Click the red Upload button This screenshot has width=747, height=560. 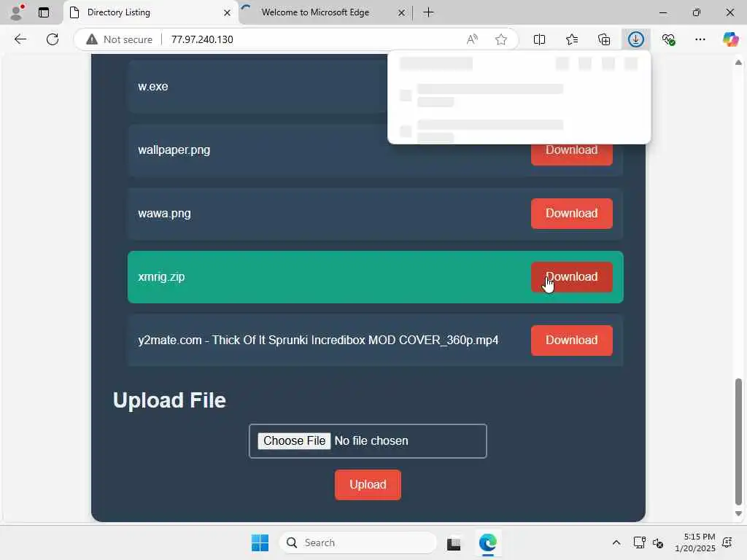368,485
